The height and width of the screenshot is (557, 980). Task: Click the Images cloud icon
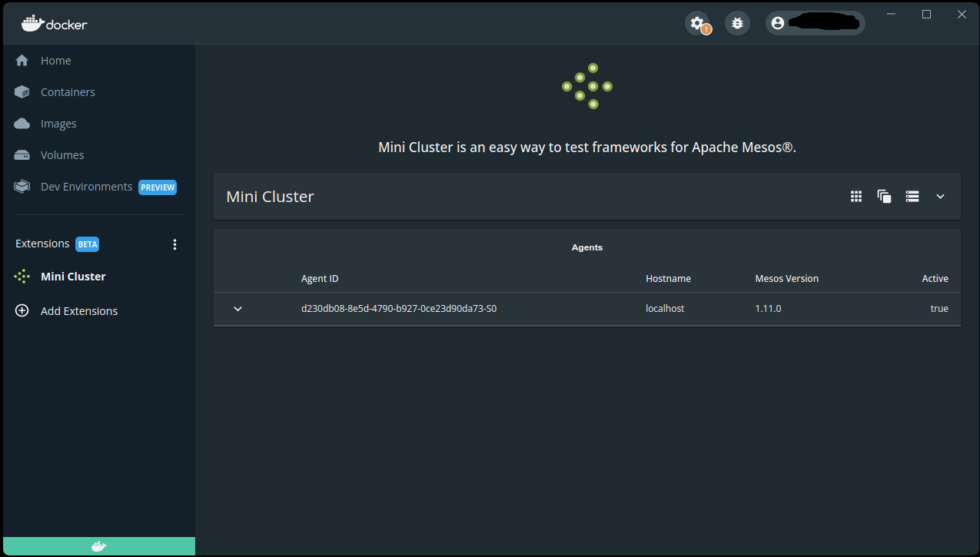[x=22, y=124]
